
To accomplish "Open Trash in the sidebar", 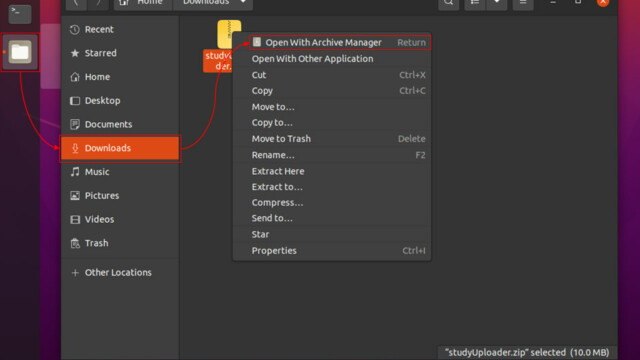I will (x=120, y=243).
